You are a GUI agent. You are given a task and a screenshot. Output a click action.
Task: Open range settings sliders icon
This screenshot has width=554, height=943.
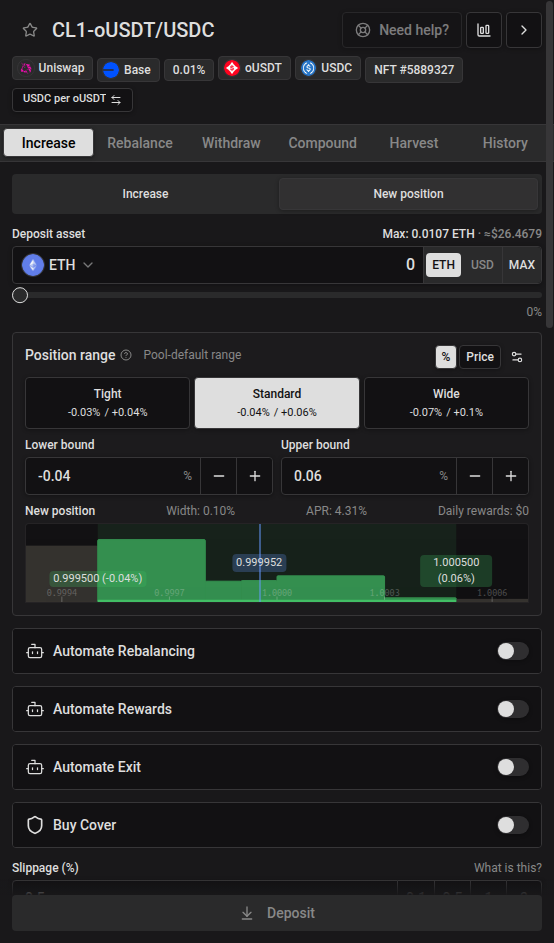click(517, 357)
